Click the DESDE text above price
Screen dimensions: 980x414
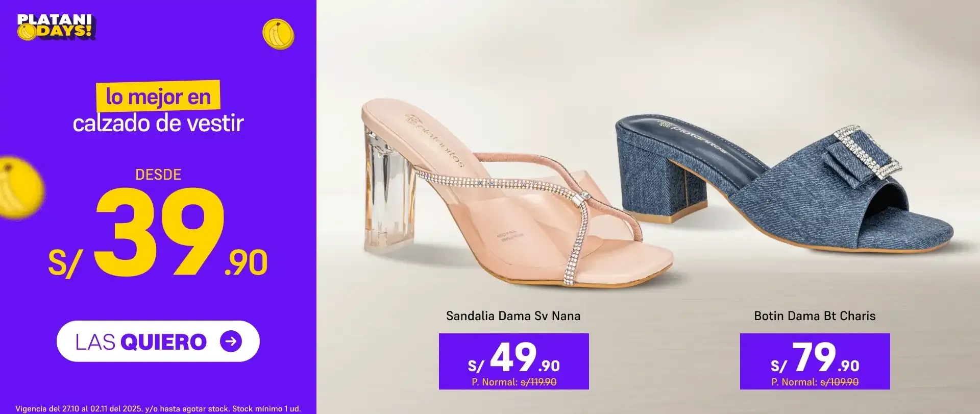(x=158, y=175)
